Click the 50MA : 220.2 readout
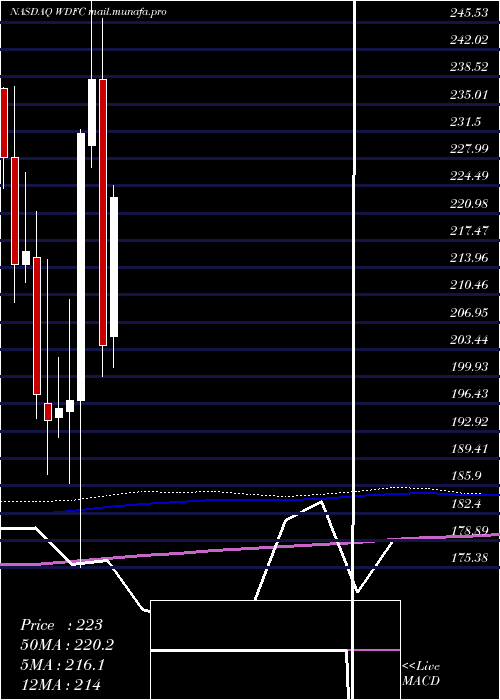500x700 pixels. coord(67,645)
